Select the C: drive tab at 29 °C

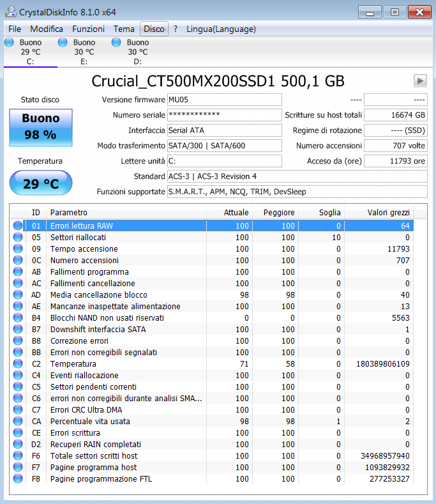click(31, 52)
